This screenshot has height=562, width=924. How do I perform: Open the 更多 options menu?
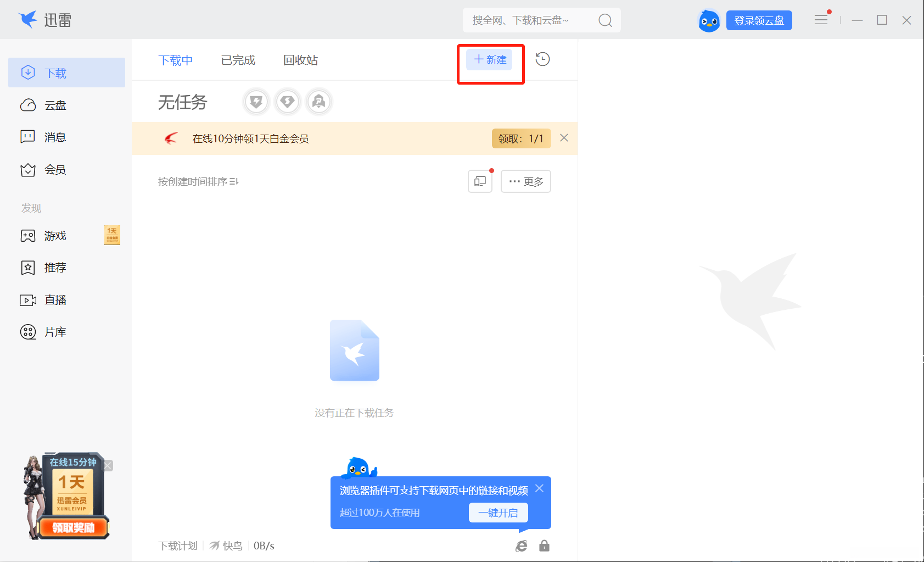[x=525, y=181]
